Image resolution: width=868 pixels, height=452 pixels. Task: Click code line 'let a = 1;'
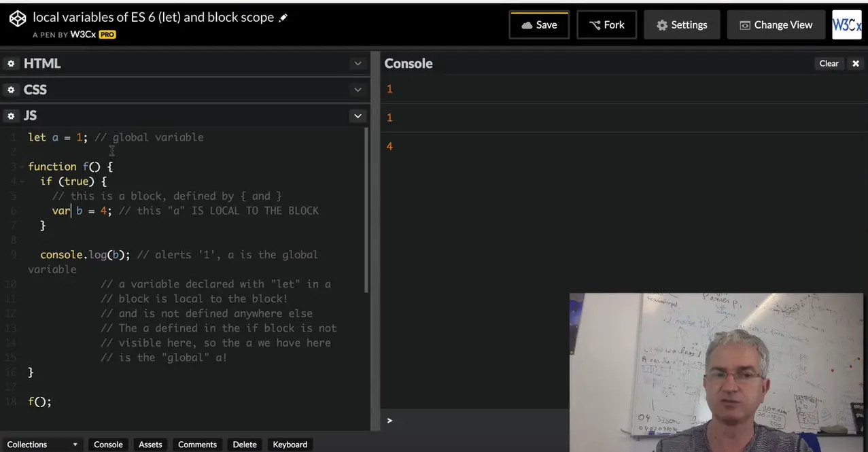coord(58,137)
